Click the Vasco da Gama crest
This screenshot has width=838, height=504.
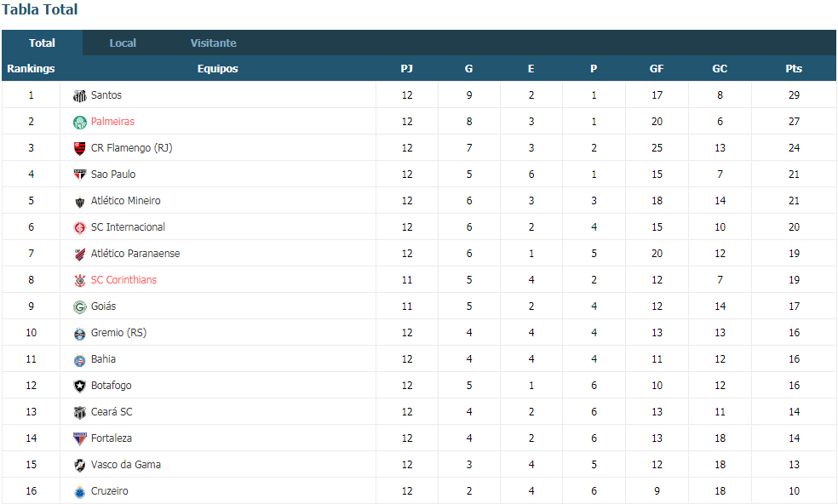(x=80, y=465)
